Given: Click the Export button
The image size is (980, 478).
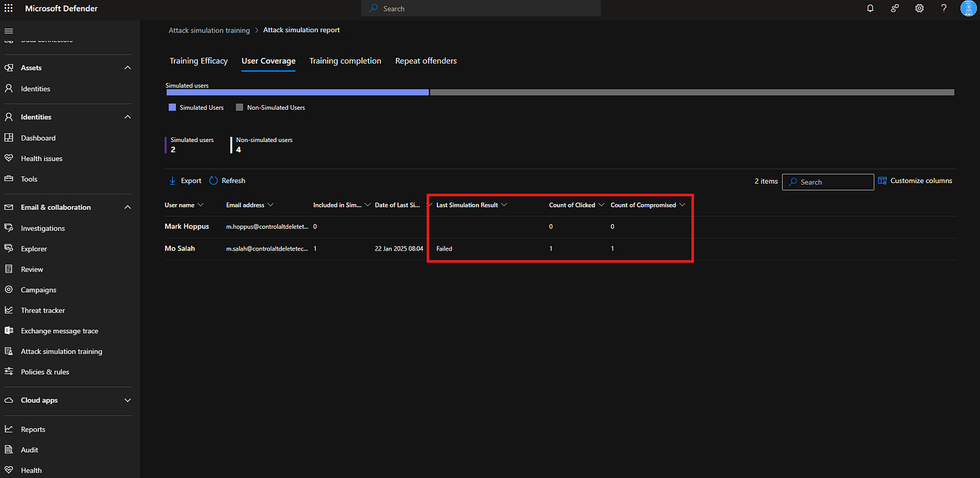Looking at the screenshot, I should coord(185,180).
